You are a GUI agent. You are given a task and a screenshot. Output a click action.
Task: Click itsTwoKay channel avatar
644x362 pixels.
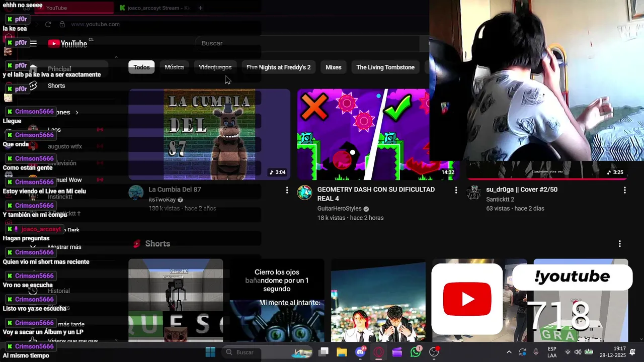pos(136,193)
